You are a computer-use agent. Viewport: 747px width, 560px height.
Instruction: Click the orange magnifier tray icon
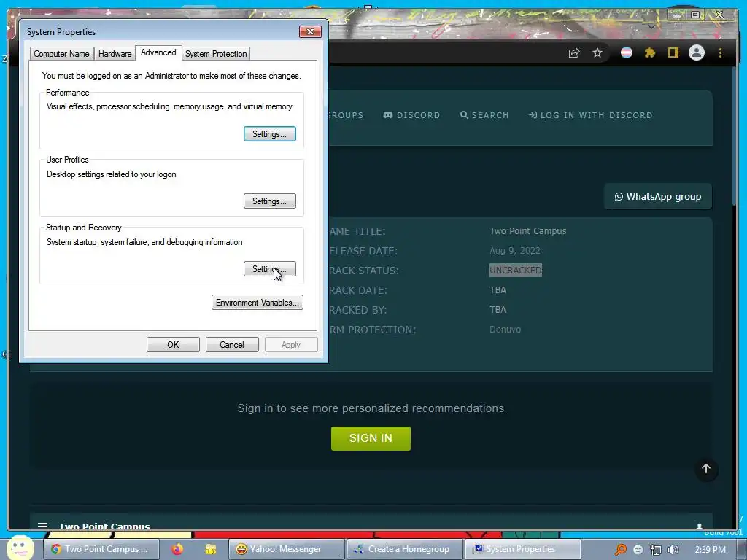pos(620,550)
